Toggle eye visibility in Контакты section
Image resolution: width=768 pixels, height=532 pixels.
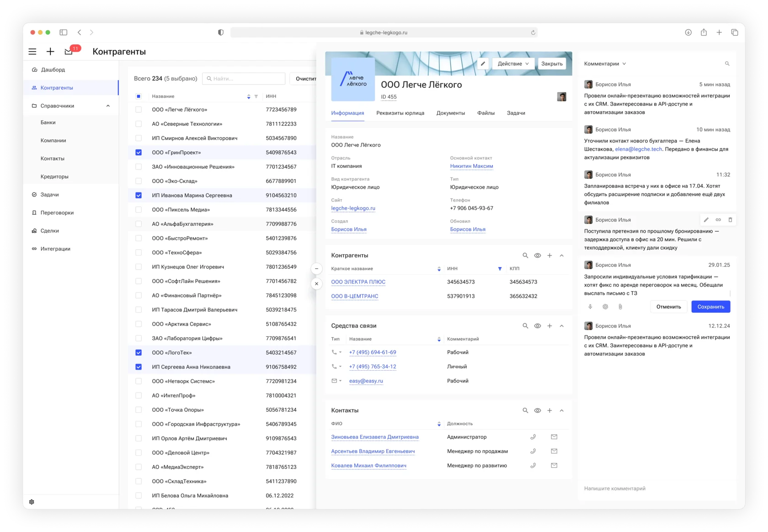coord(538,410)
